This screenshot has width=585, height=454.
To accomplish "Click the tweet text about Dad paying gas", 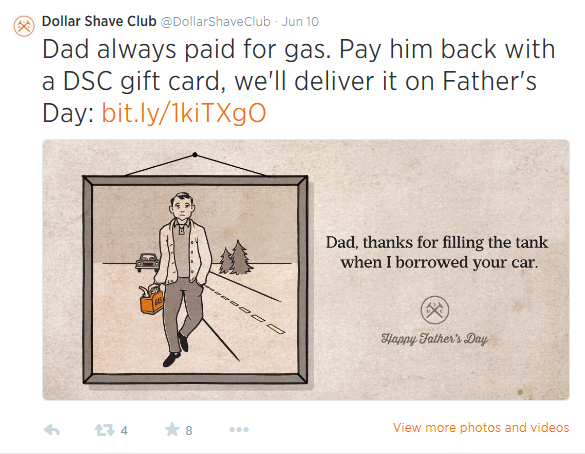I will [298, 81].
